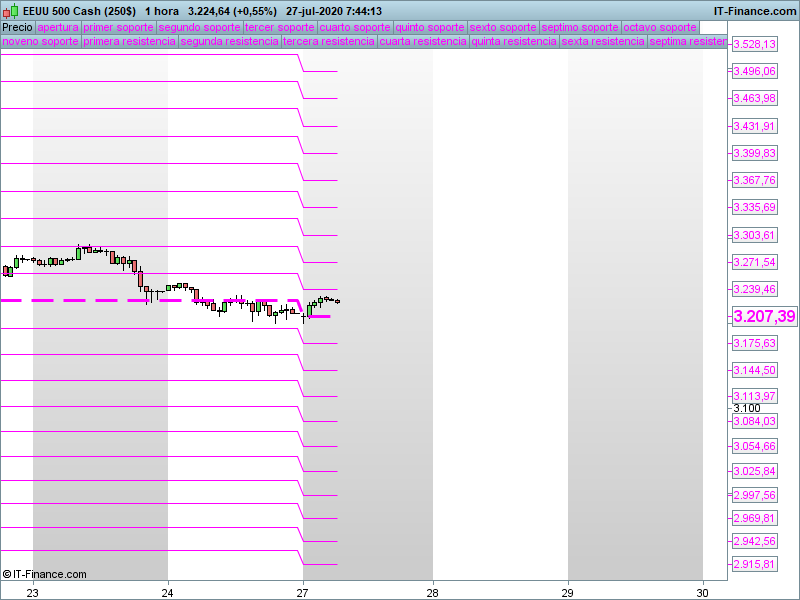Click the 3.084,03 price label
Screen dimensions: 800x600
(x=755, y=421)
